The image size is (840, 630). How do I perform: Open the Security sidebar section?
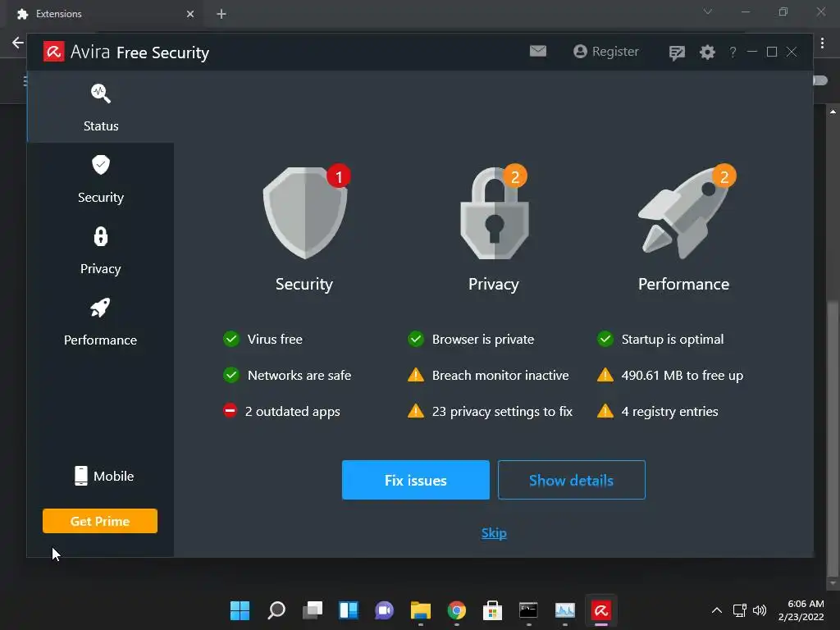pos(101,179)
